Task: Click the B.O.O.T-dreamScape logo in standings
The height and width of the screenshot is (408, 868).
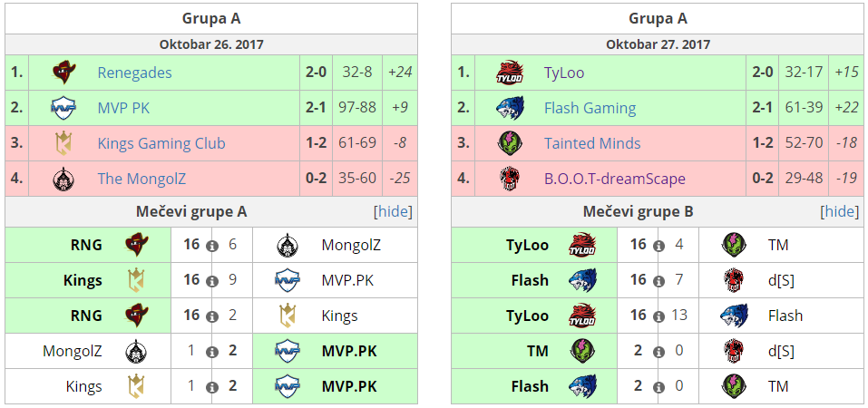Action: tap(510, 179)
